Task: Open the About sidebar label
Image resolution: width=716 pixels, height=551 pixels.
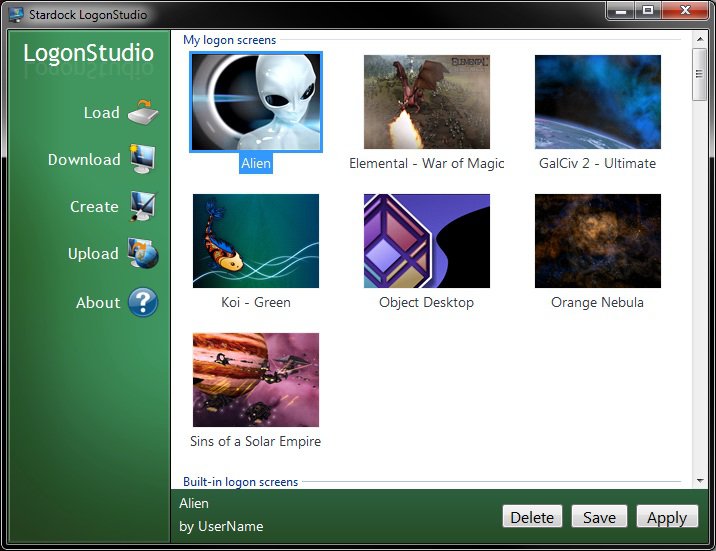Action: tap(98, 302)
